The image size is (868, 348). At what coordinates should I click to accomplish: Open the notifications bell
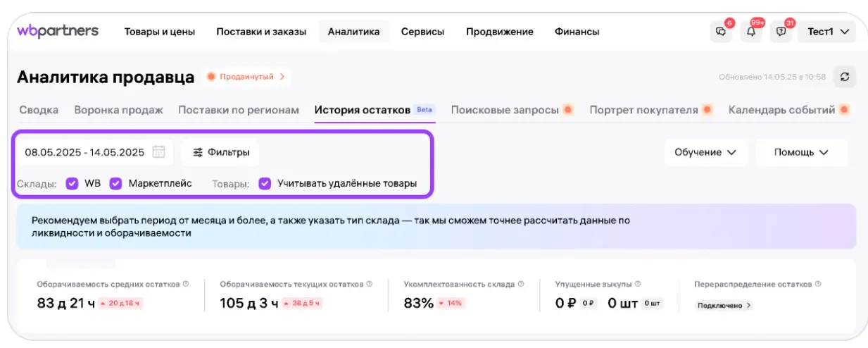[x=750, y=32]
